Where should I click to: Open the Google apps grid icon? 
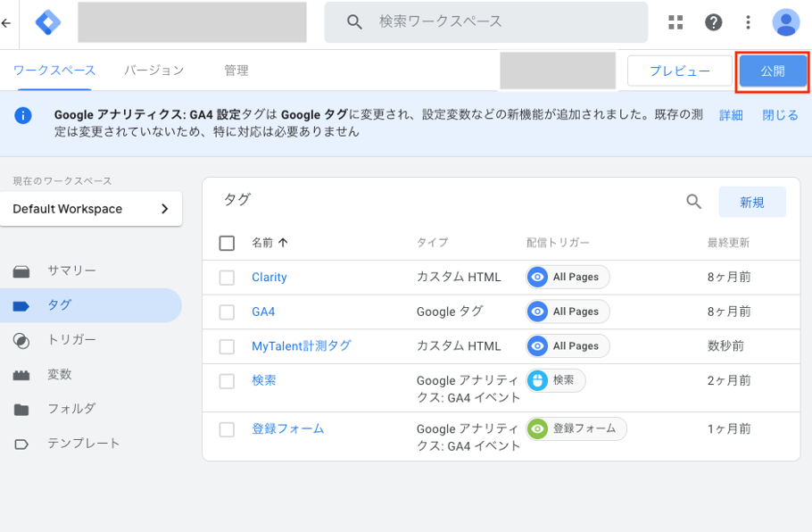(x=675, y=22)
